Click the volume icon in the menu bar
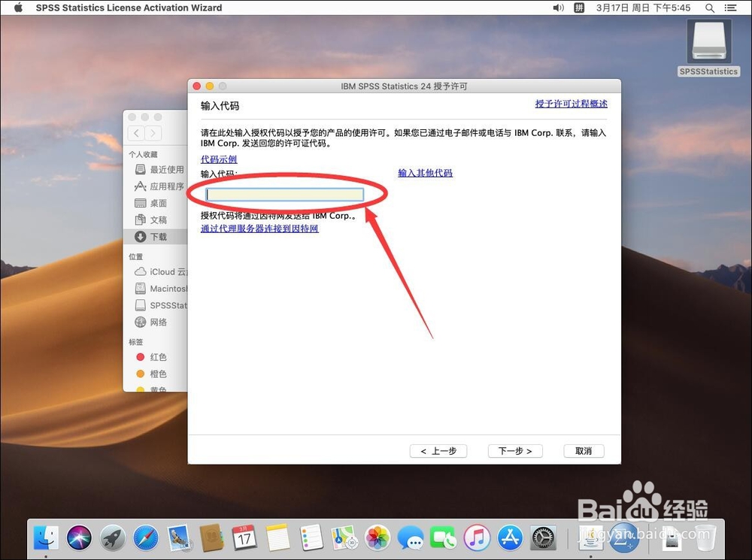This screenshot has height=560, width=752. [x=557, y=8]
